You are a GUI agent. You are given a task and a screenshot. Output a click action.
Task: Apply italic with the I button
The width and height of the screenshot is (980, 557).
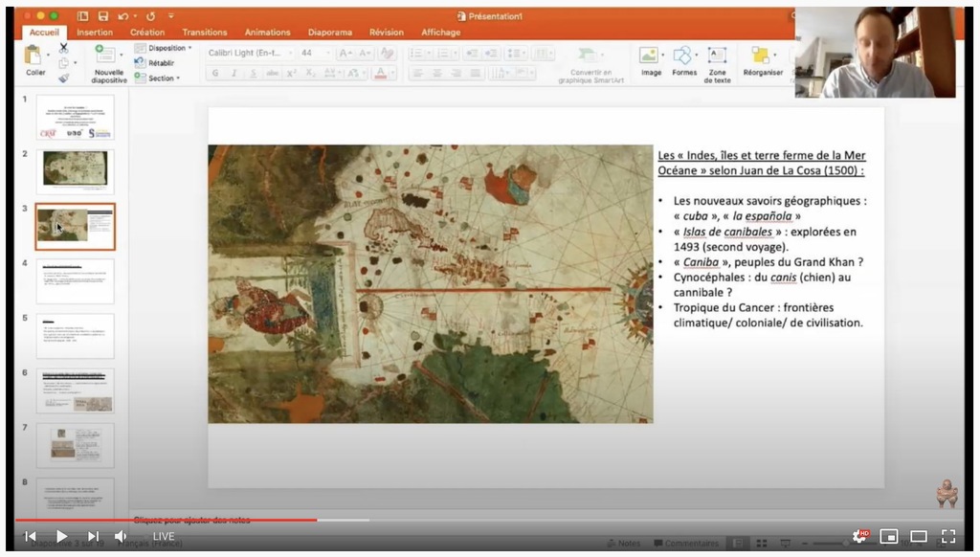(x=234, y=73)
